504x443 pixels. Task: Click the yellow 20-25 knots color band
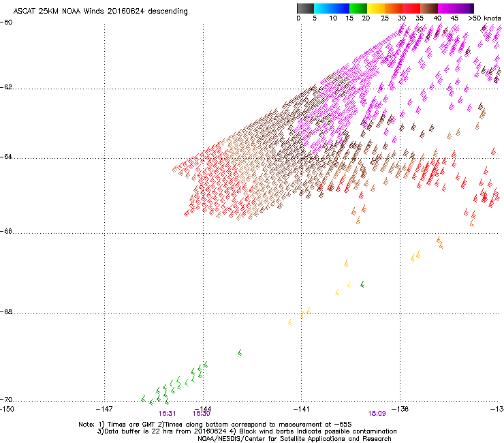tap(376, 8)
